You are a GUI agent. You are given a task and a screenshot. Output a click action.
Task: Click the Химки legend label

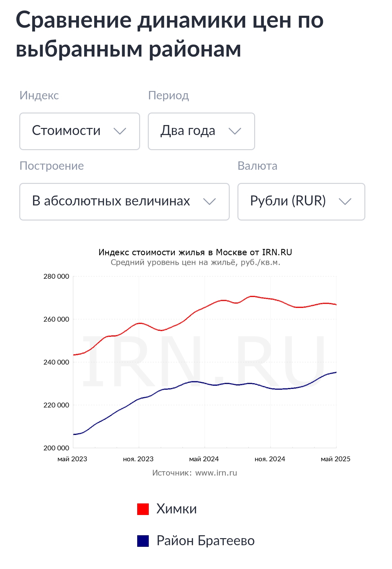tap(176, 509)
